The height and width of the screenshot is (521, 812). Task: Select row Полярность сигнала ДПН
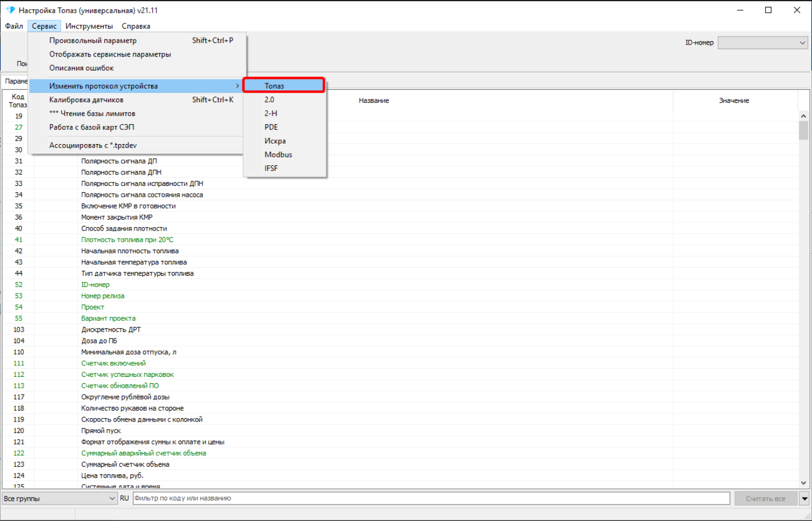(401, 172)
